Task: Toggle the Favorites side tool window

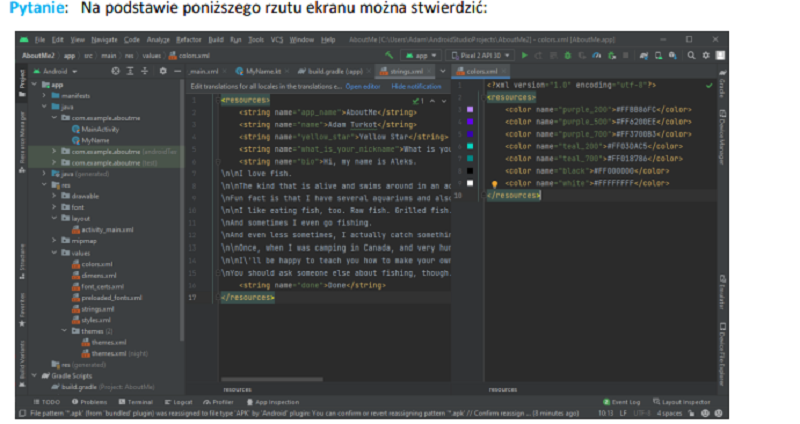Action: [22, 309]
